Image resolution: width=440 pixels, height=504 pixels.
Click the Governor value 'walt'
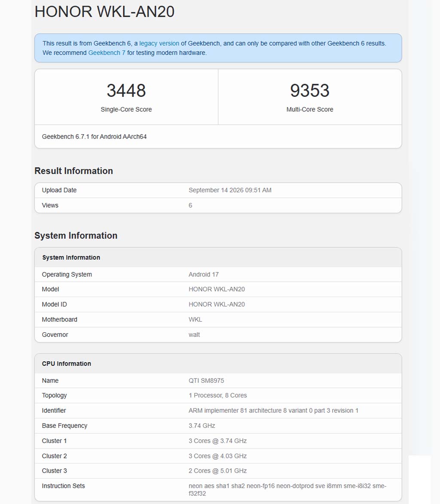click(194, 335)
